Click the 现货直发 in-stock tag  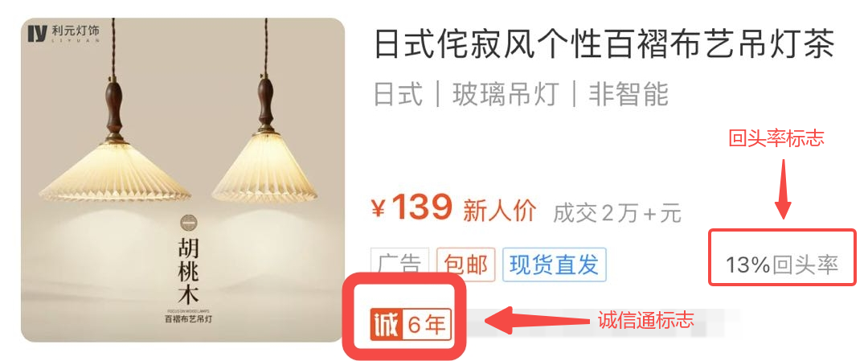point(554,265)
